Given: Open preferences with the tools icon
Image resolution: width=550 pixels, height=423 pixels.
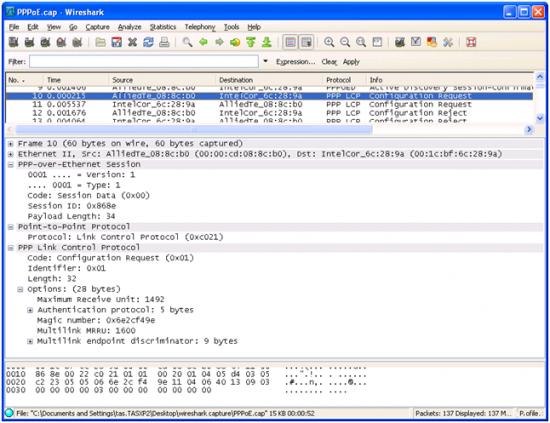Looking at the screenshot, I should (448, 42).
